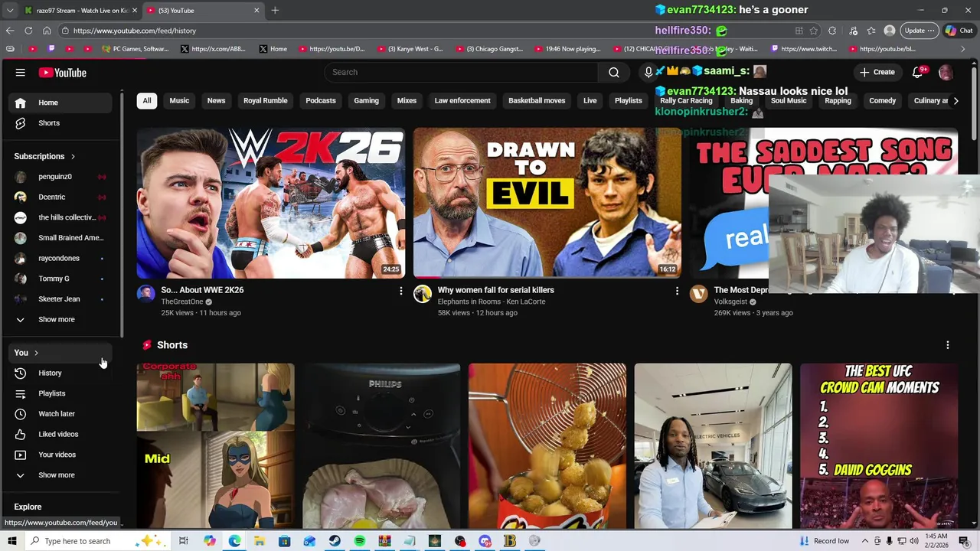This screenshot has width=980, height=551.
Task: Select the Comedy chip
Action: pos(882,100)
